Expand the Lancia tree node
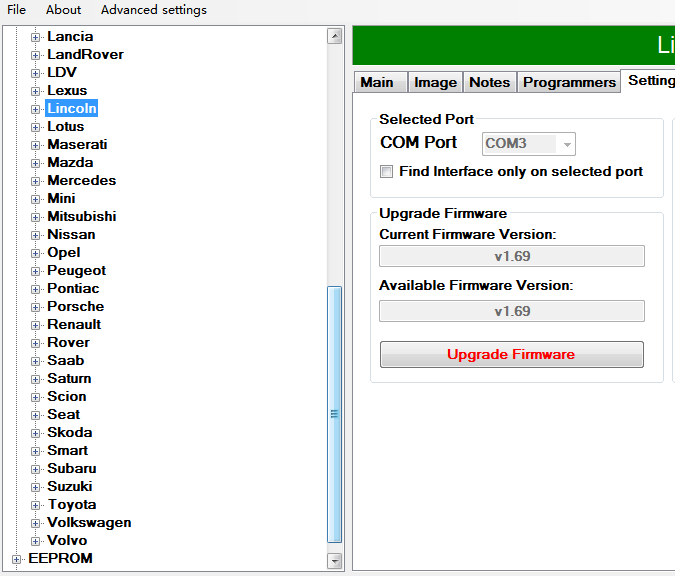679x576 pixels. pos(36,37)
